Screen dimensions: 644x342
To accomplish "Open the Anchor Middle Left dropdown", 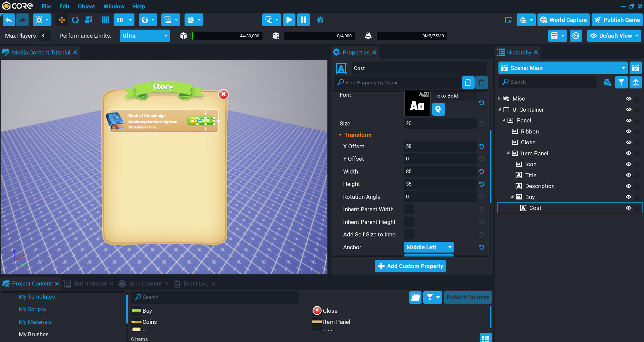I will point(429,247).
